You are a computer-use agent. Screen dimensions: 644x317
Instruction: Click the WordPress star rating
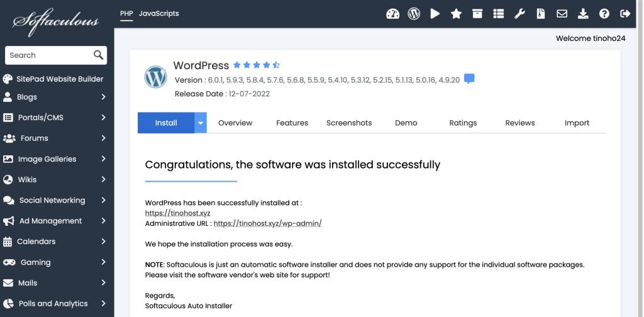[257, 65]
